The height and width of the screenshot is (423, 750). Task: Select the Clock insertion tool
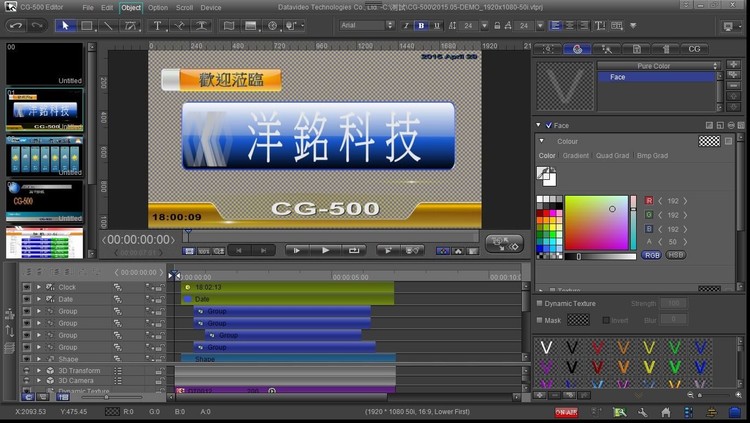[x=272, y=25]
